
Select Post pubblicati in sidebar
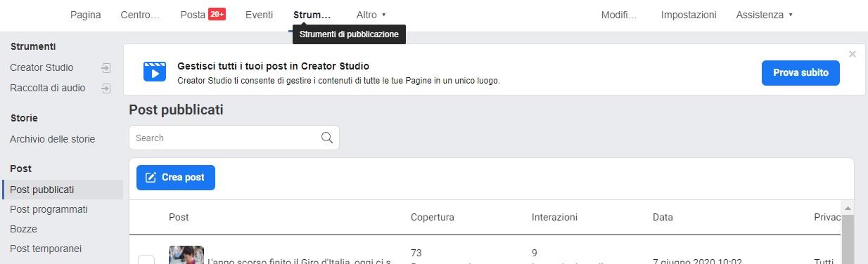tap(62, 190)
